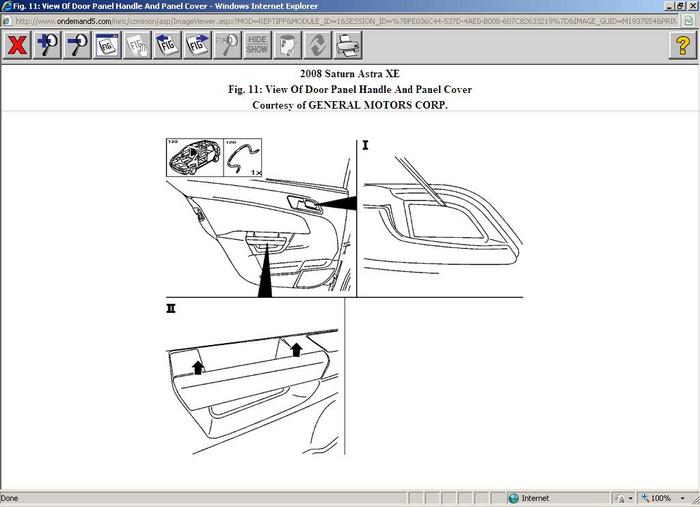Click the red X close viewer icon
This screenshot has width=700, height=507.
click(x=17, y=45)
